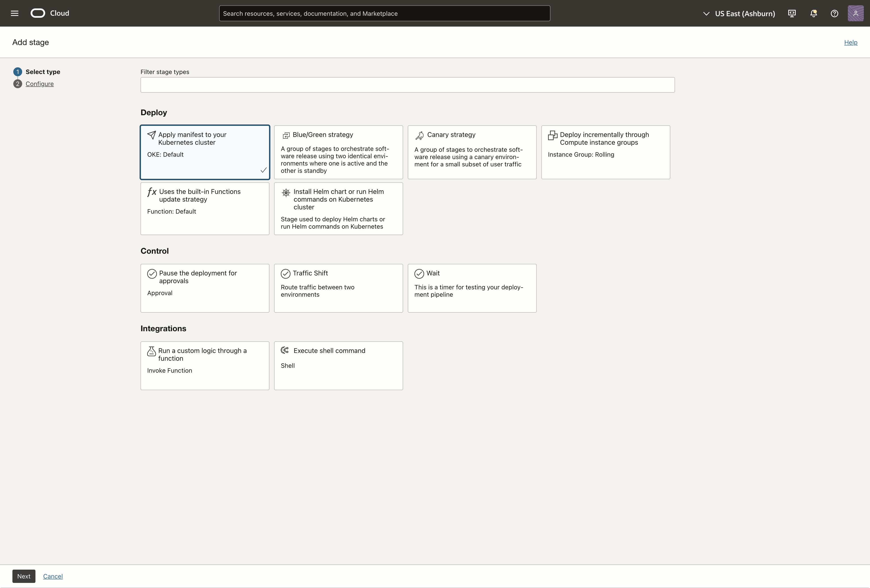Focus the Filter stage types field

407,85
